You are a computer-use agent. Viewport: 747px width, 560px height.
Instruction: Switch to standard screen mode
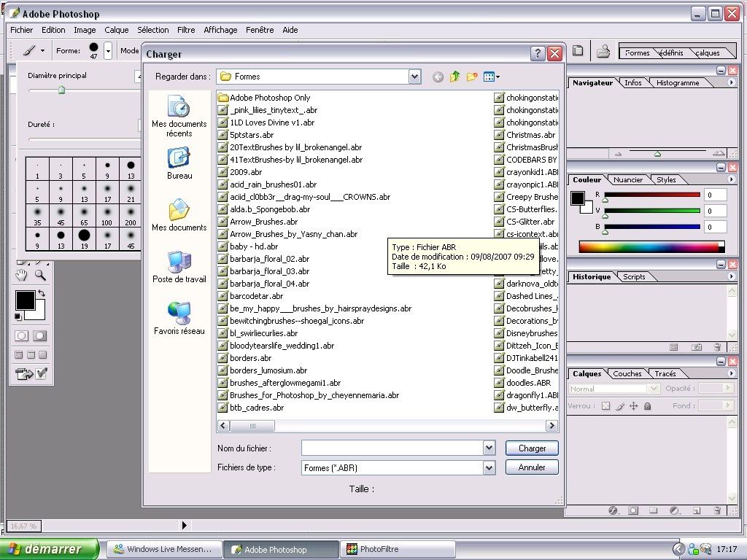[x=19, y=355]
